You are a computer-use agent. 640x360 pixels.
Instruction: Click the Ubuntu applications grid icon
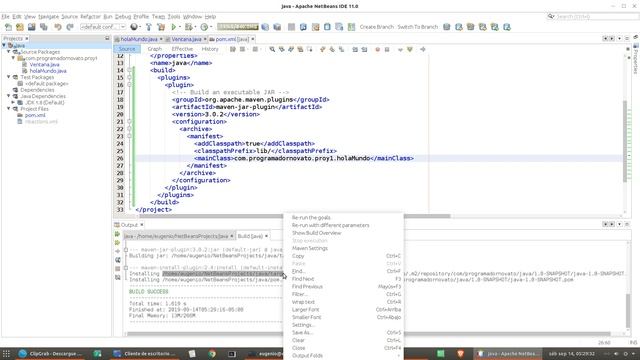6,353
